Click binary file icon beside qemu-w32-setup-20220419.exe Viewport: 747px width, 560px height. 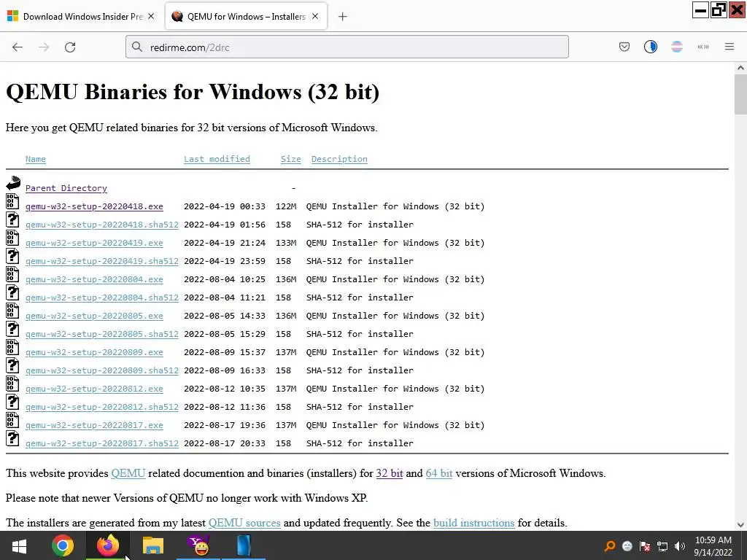click(13, 238)
